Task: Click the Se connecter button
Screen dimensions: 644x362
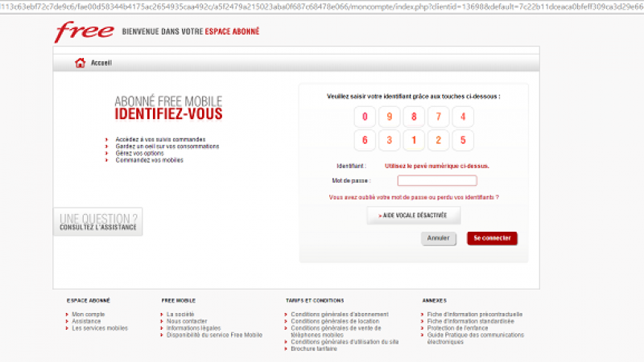Action: tap(492, 238)
